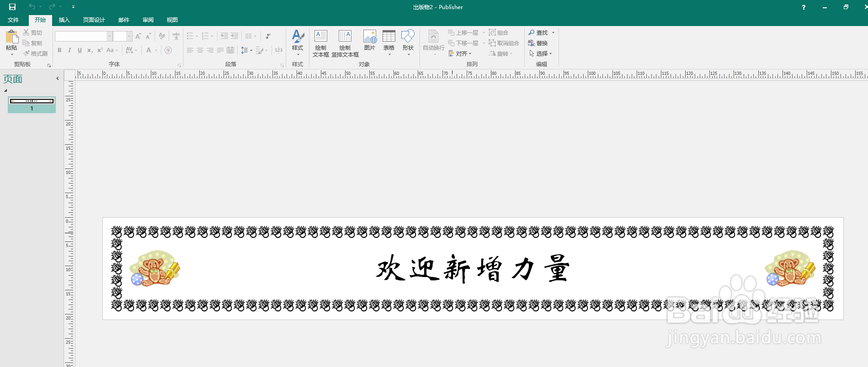Click the Redo arrow icon

pos(52,6)
